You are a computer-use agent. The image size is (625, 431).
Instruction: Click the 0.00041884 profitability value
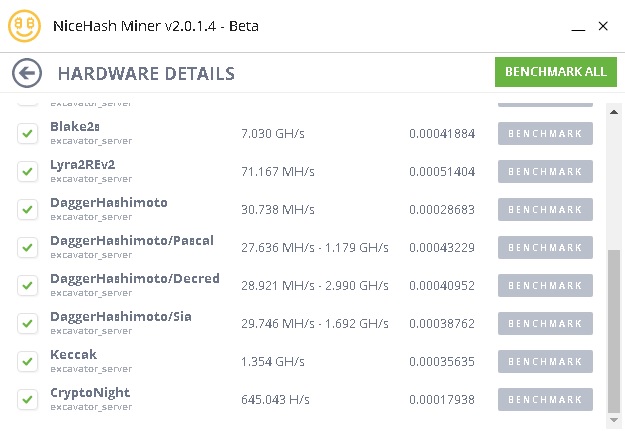tap(442, 134)
